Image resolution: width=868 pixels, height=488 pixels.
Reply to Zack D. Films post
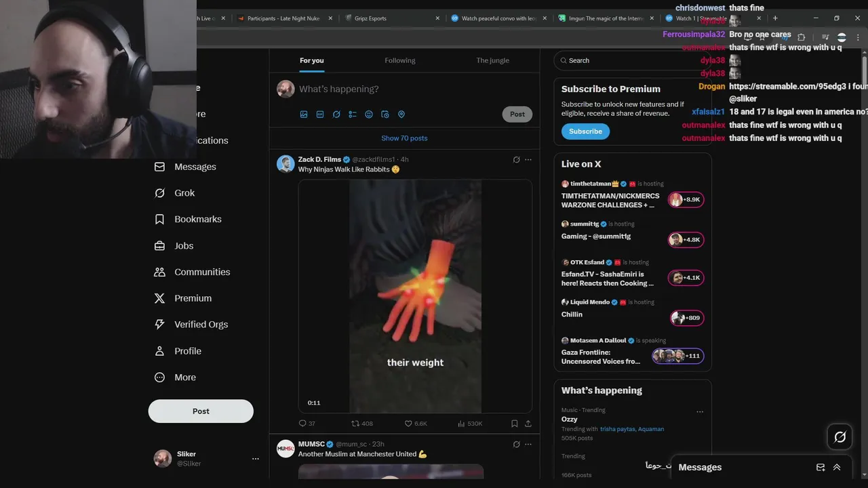[x=307, y=424]
